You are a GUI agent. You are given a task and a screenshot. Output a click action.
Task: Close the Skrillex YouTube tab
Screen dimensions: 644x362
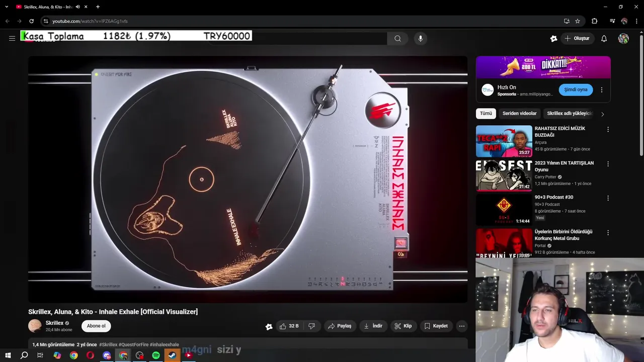(86, 7)
